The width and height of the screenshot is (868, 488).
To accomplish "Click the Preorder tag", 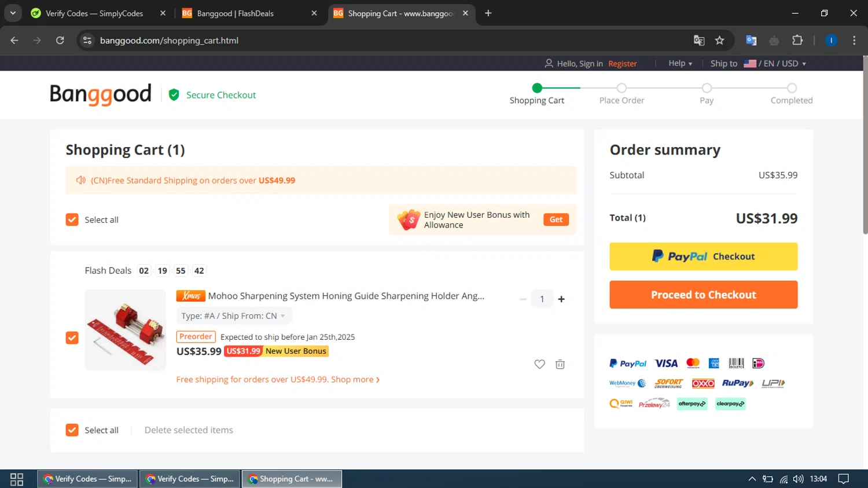I will 196,337.
